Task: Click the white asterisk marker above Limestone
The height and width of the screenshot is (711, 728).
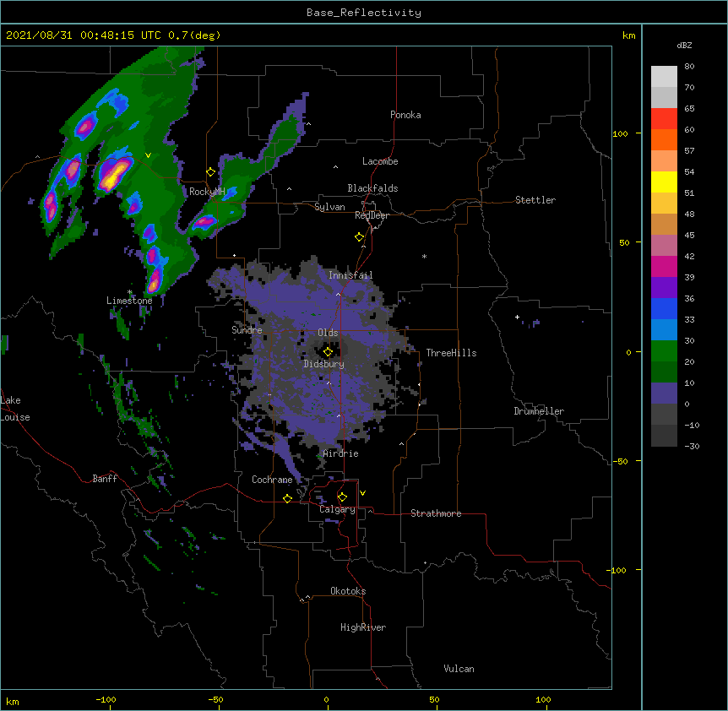Action: coord(130,292)
